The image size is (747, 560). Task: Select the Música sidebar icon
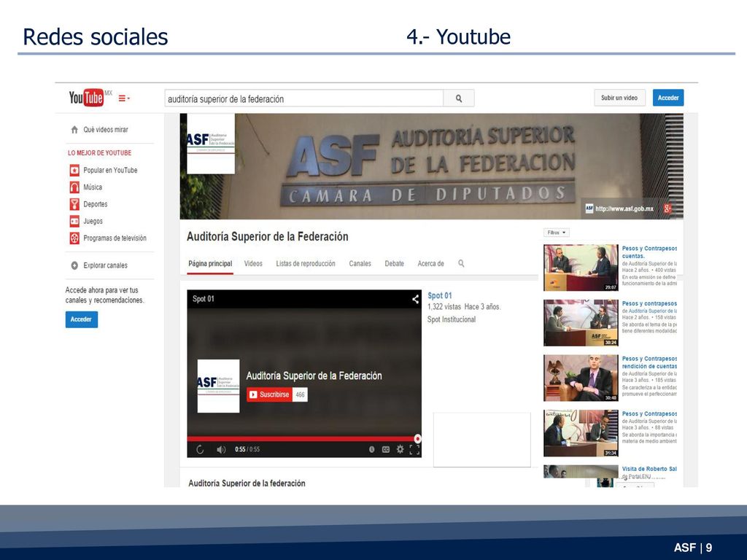pyautogui.click(x=74, y=187)
